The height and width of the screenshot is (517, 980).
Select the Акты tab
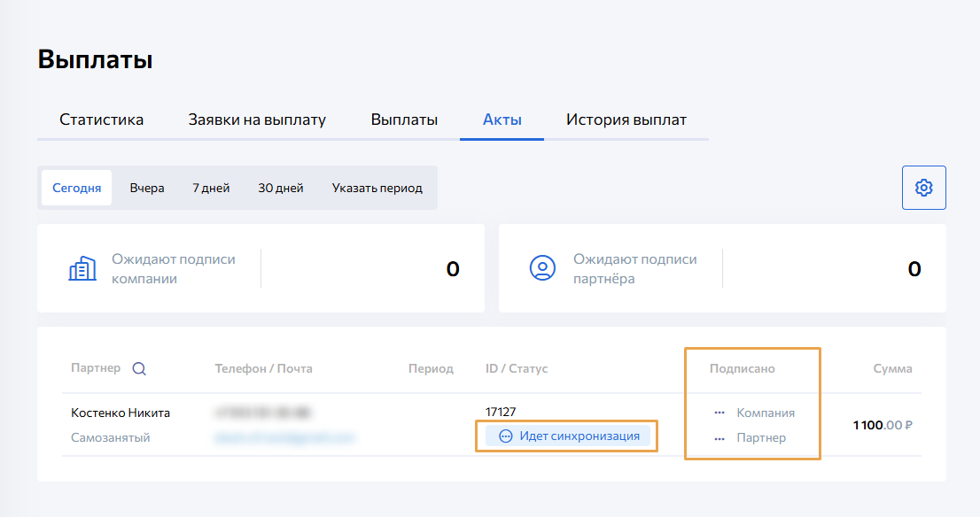(x=502, y=120)
